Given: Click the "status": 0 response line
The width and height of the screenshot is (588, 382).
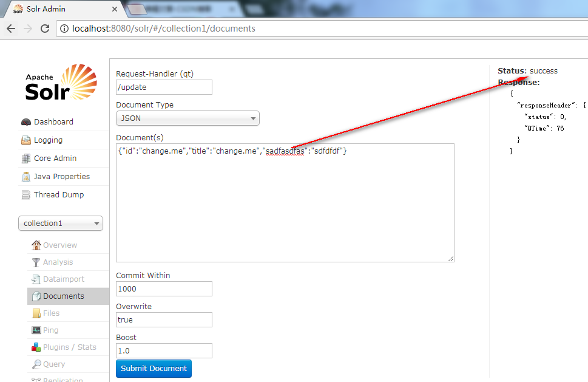Looking at the screenshot, I should coord(545,117).
